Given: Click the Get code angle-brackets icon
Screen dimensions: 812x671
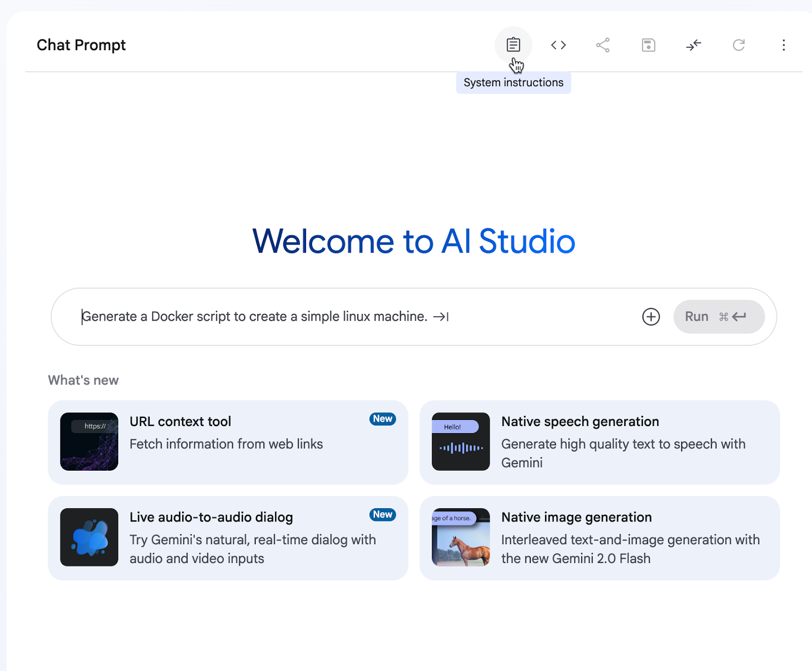Looking at the screenshot, I should 558,45.
